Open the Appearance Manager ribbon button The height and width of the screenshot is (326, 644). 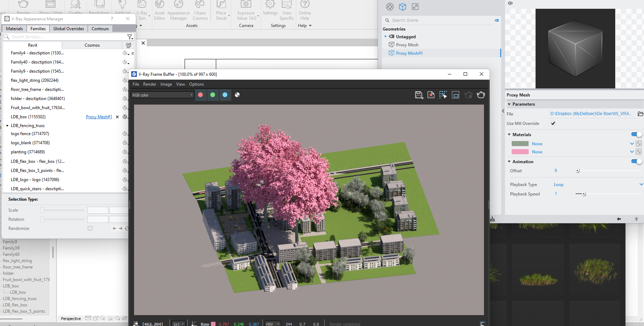point(178,11)
